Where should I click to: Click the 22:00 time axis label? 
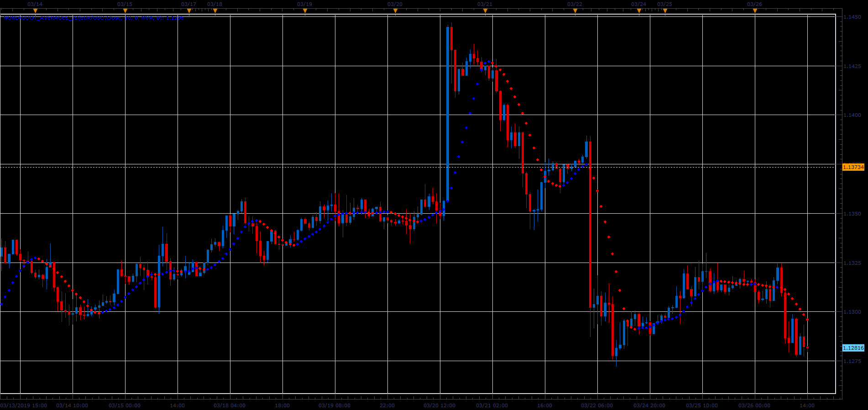(387, 405)
